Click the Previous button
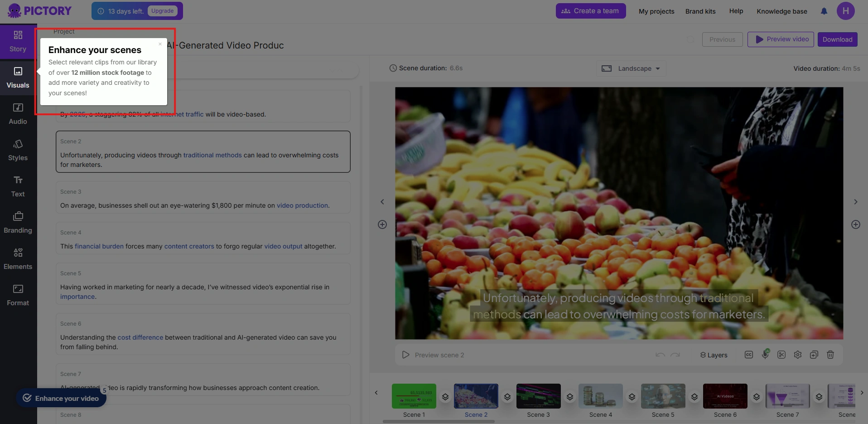 [722, 39]
